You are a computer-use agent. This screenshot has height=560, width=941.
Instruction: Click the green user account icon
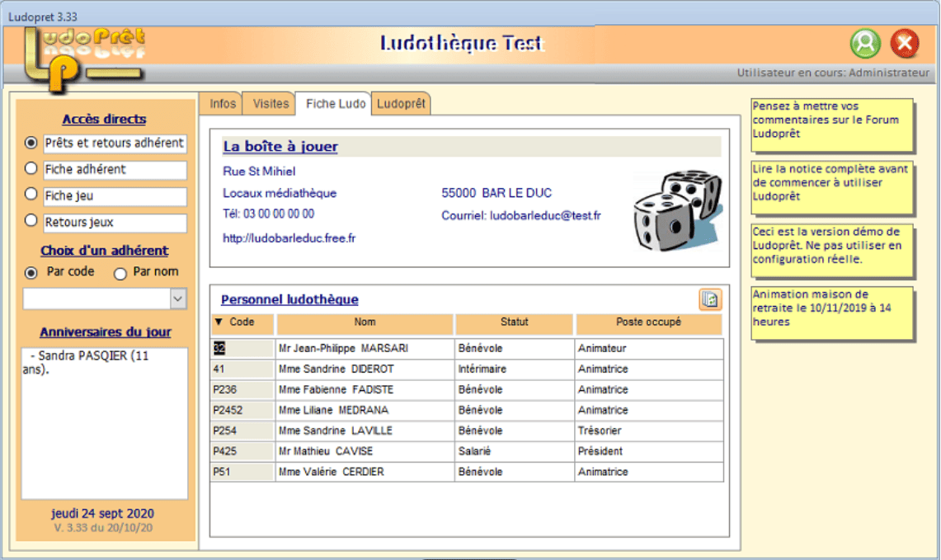tap(865, 43)
